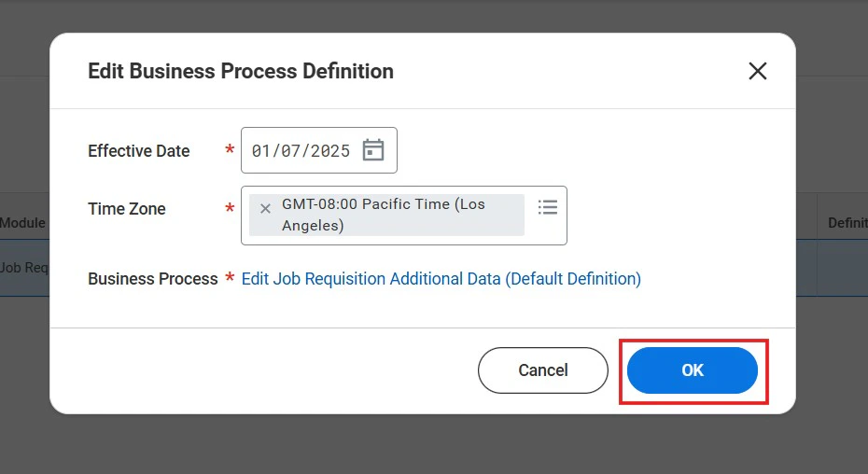Click the Business Process label

(152, 279)
